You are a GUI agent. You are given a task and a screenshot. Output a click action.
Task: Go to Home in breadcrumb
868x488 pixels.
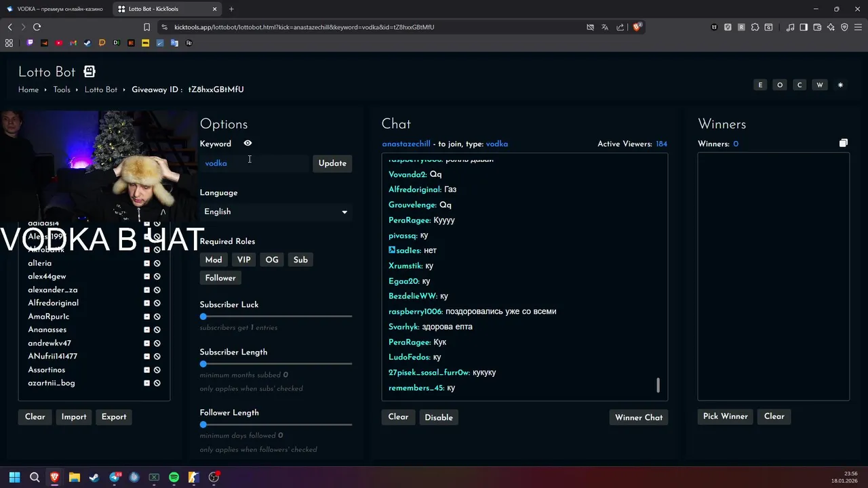tap(28, 89)
